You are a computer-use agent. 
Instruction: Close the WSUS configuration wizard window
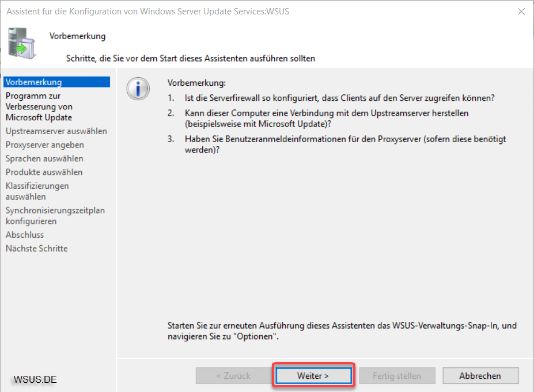point(521,12)
